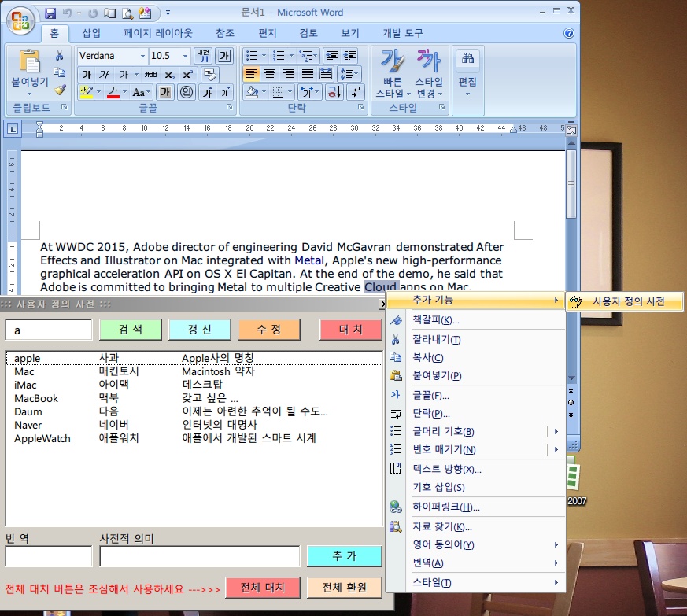Select the AppleWatch row in dictionary list

coord(194,438)
